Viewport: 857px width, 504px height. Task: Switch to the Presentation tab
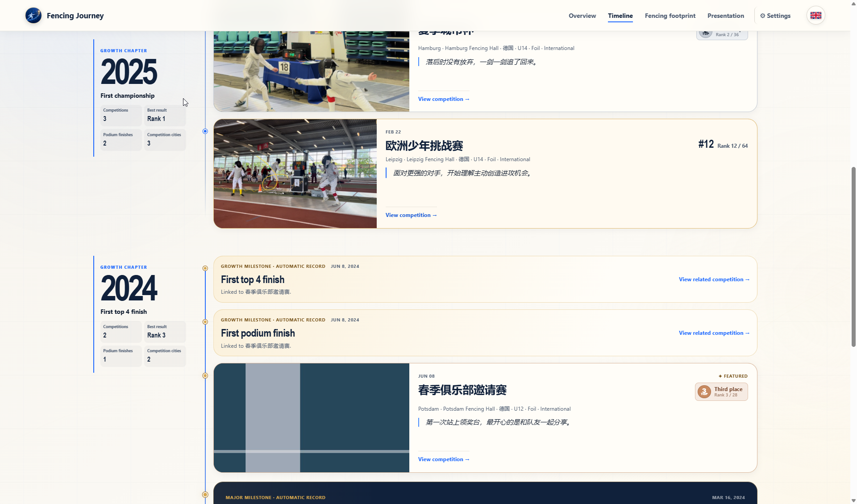point(725,16)
